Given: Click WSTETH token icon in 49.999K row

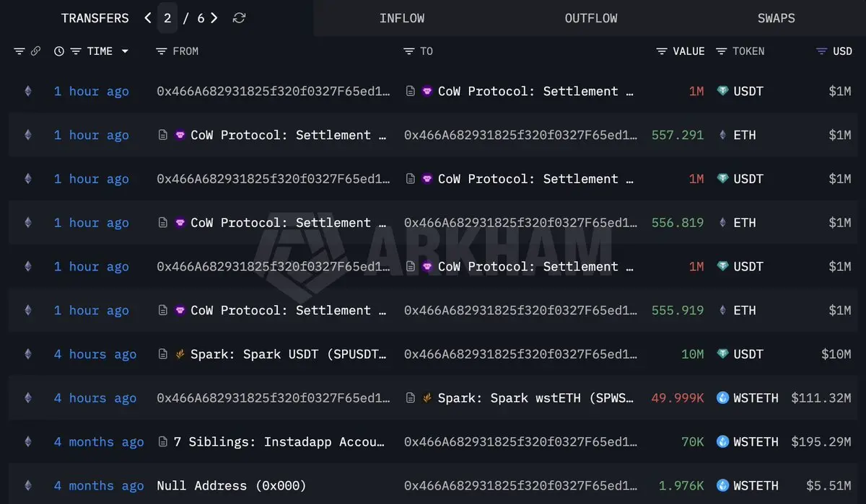Looking at the screenshot, I should [x=722, y=398].
